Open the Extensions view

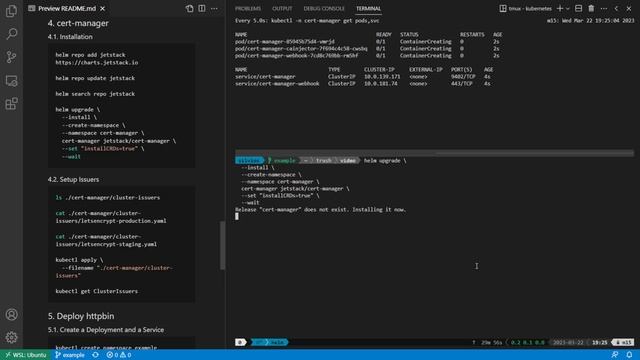click(11, 104)
